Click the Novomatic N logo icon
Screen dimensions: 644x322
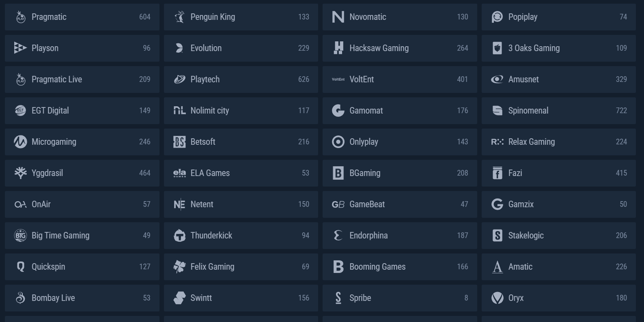338,17
